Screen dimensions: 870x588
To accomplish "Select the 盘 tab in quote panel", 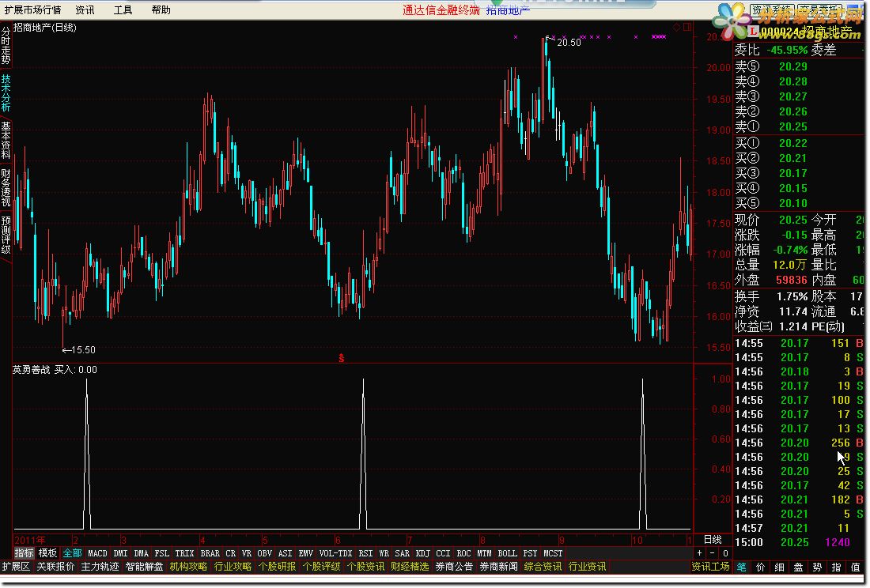I will click(x=799, y=567).
